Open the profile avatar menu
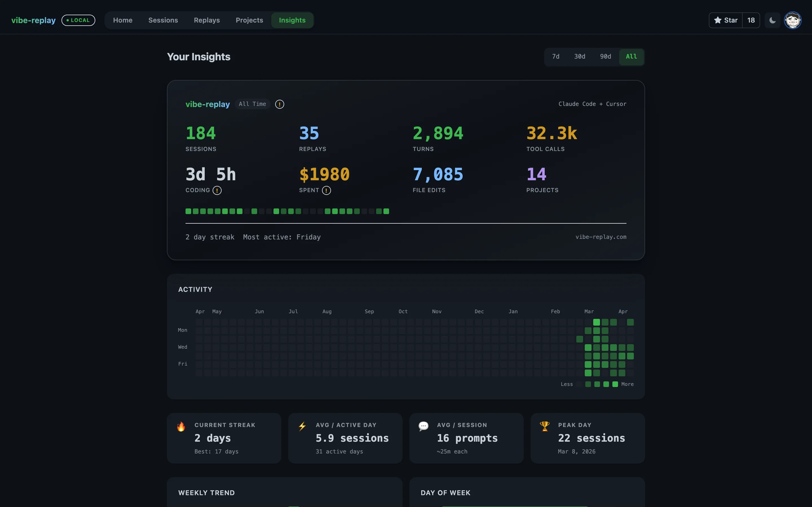 pyautogui.click(x=793, y=20)
